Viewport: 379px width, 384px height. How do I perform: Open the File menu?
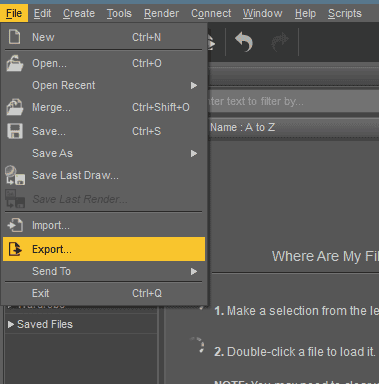pos(14,13)
